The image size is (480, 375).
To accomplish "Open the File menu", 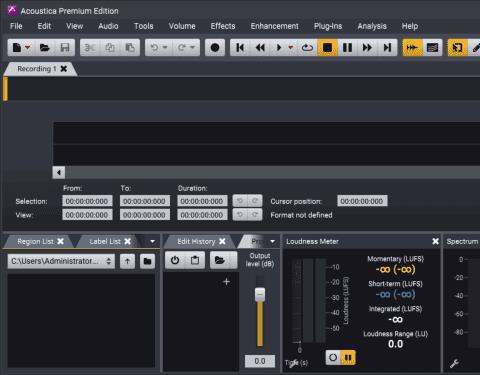I will point(16,26).
